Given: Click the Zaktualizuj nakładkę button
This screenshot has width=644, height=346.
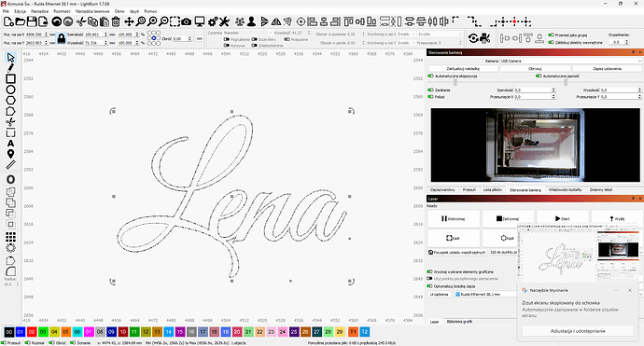Looking at the screenshot, I should click(x=463, y=68).
